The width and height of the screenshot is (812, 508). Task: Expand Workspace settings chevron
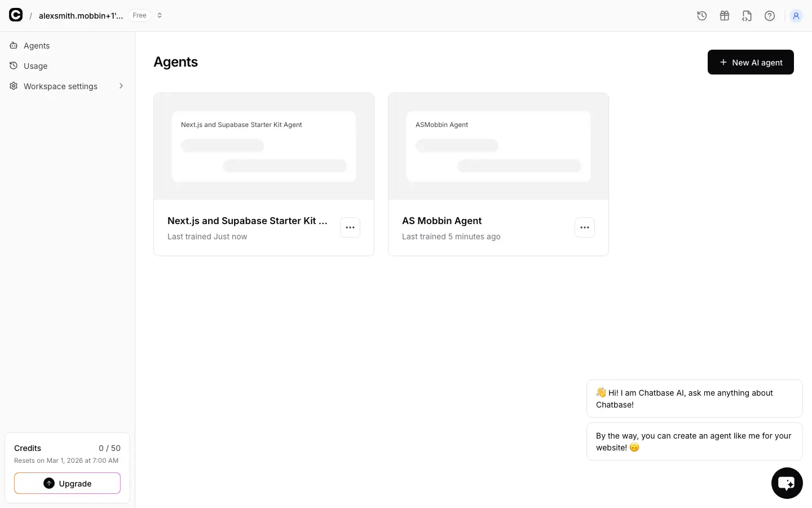121,86
